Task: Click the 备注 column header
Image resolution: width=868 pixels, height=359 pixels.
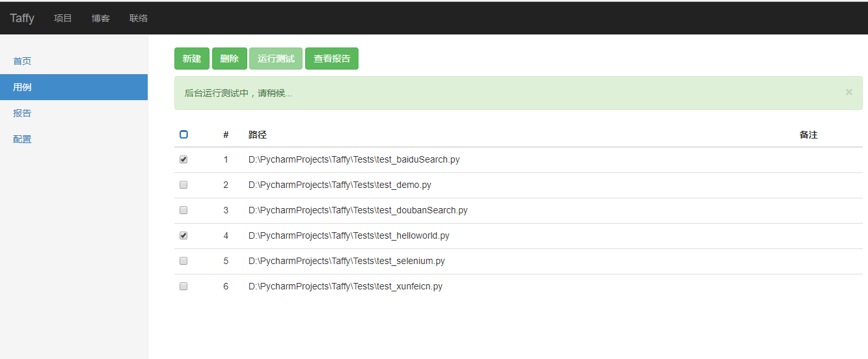Action: (808, 135)
